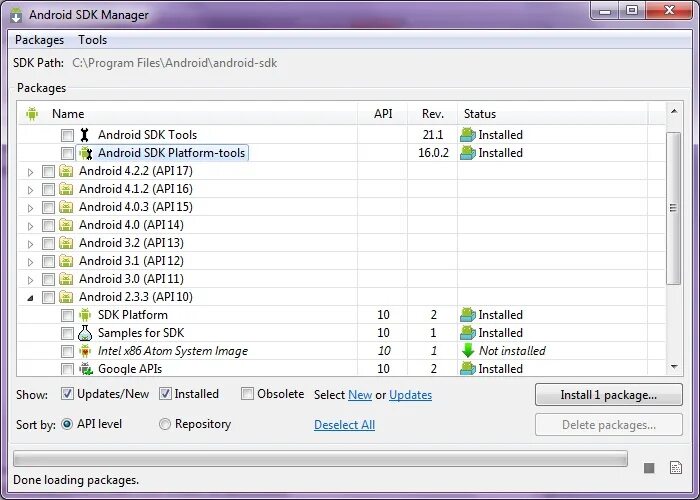700x500 pixels.
Task: Expand the Android 4.0 (API 14) node
Action: [x=30, y=226]
